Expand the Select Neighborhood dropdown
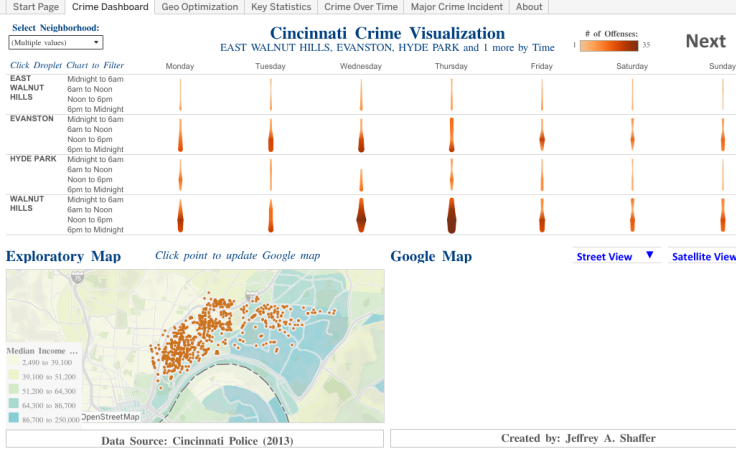736x454 pixels. (x=55, y=43)
